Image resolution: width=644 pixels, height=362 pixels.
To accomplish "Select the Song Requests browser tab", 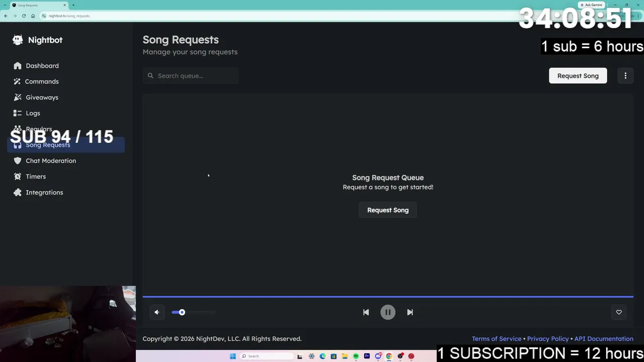I will pyautogui.click(x=39, y=5).
